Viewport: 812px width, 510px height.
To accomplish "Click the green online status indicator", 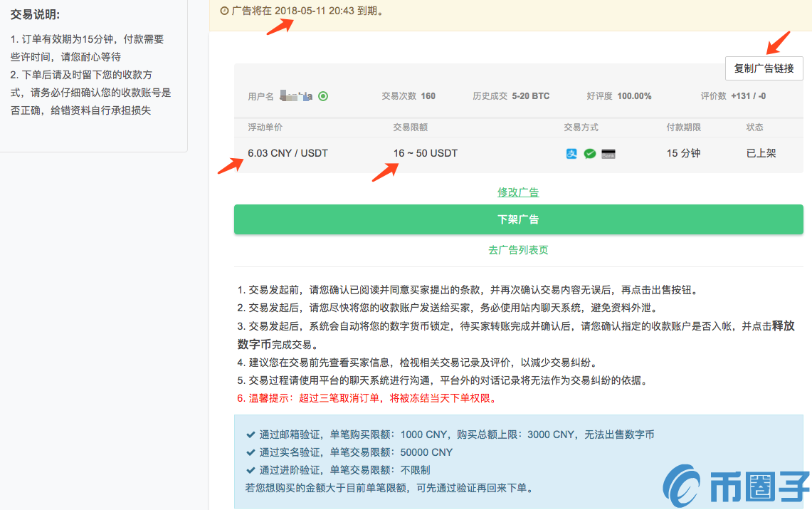I will coord(323,96).
